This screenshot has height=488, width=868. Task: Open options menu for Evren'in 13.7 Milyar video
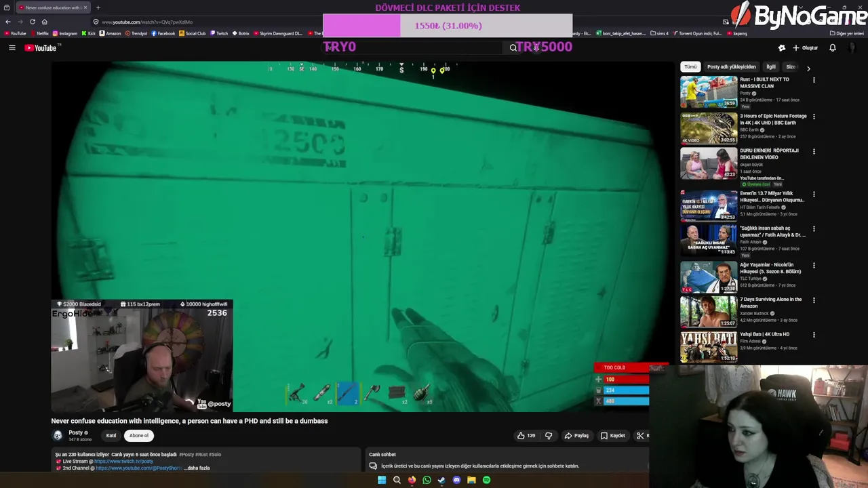(x=814, y=194)
